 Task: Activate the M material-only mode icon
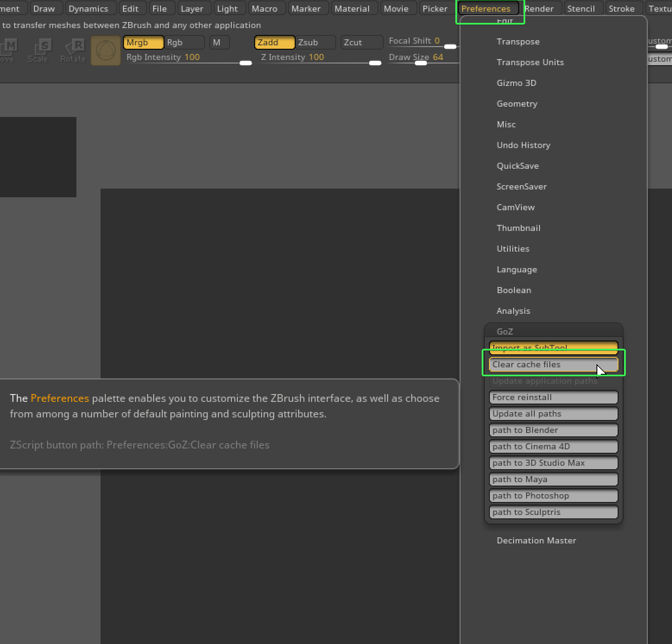click(219, 42)
